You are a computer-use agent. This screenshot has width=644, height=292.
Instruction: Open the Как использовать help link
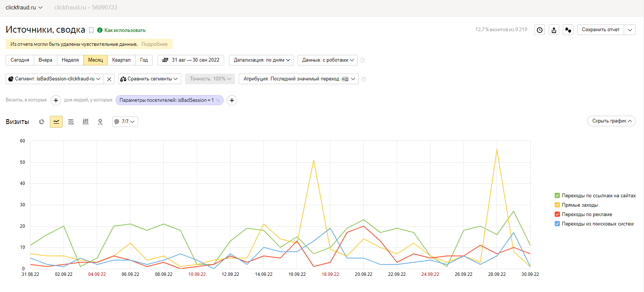tap(125, 30)
